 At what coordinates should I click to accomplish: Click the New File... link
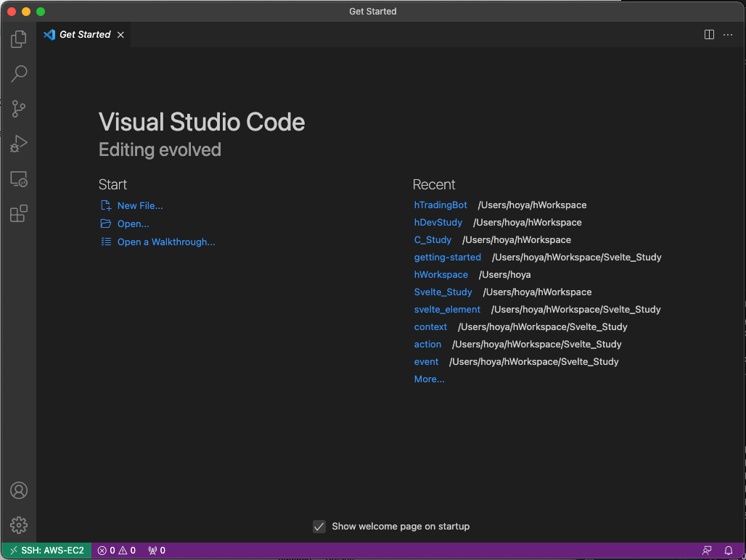tap(140, 206)
